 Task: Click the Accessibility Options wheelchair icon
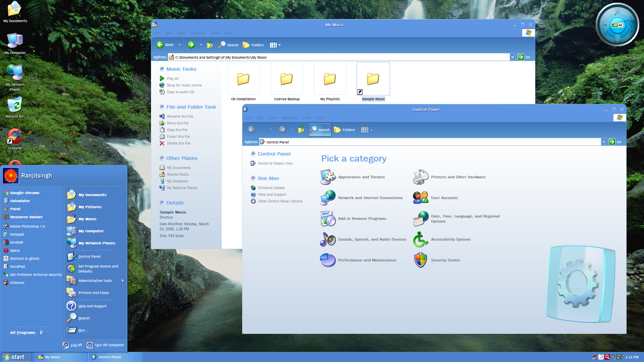[x=420, y=239]
